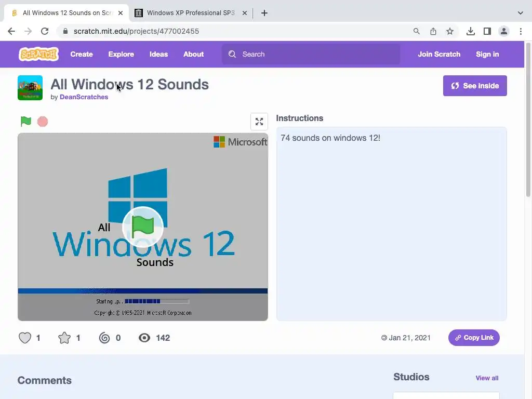
Task: Open Chrome profile menu
Action: (504, 31)
